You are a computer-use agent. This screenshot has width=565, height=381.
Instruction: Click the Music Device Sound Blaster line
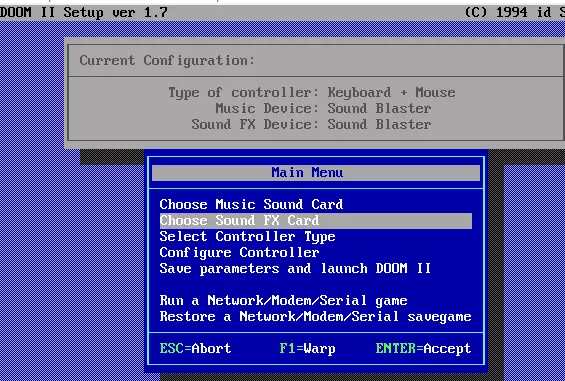(323, 108)
